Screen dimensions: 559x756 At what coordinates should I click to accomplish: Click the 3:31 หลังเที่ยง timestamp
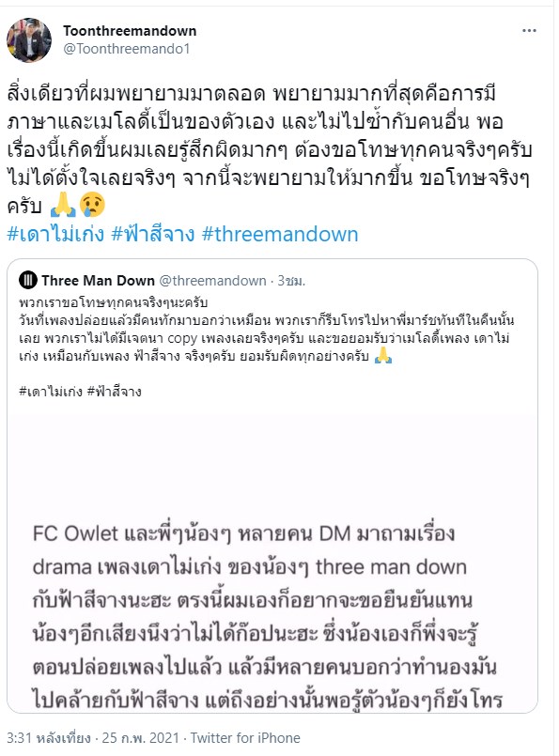point(48,738)
